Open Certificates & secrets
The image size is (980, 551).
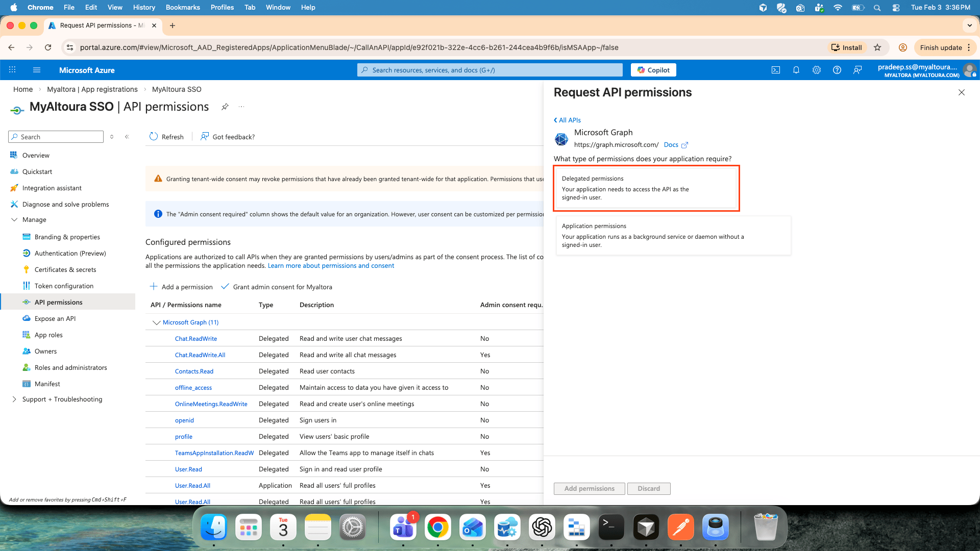65,270
